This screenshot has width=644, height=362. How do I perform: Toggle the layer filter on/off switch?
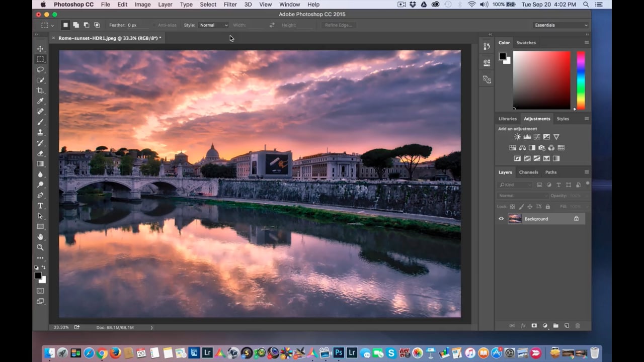point(587,184)
